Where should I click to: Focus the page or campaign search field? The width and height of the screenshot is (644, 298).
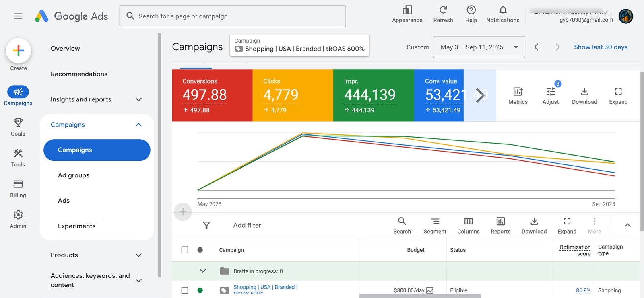(x=233, y=16)
